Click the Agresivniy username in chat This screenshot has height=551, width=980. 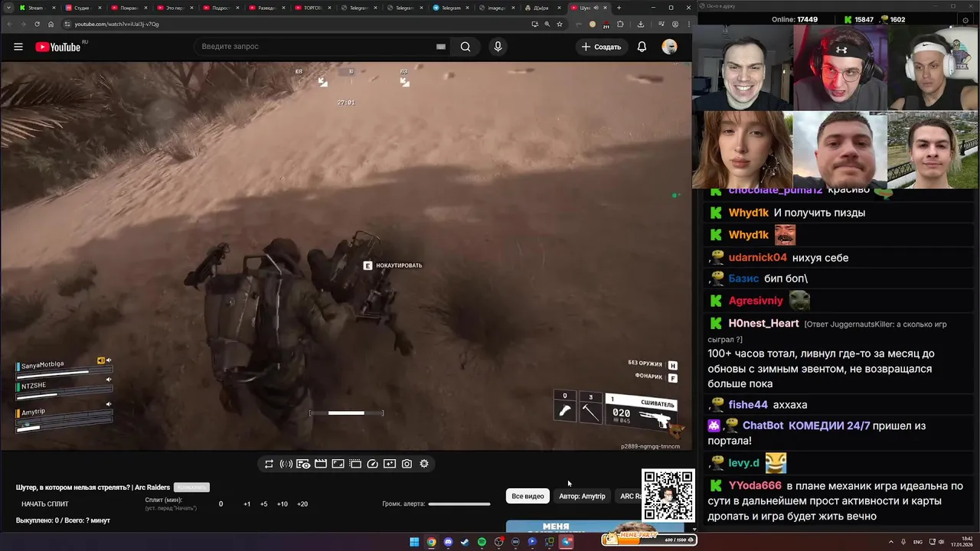[x=756, y=301]
